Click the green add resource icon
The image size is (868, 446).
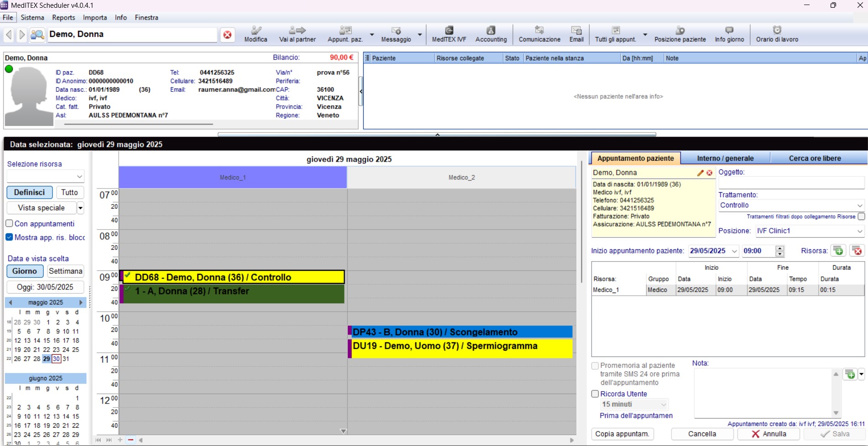(838, 251)
